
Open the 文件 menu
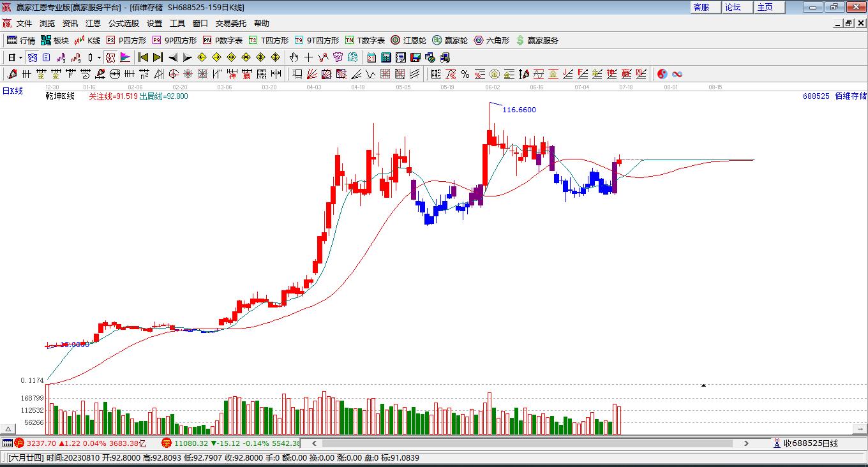[x=24, y=24]
